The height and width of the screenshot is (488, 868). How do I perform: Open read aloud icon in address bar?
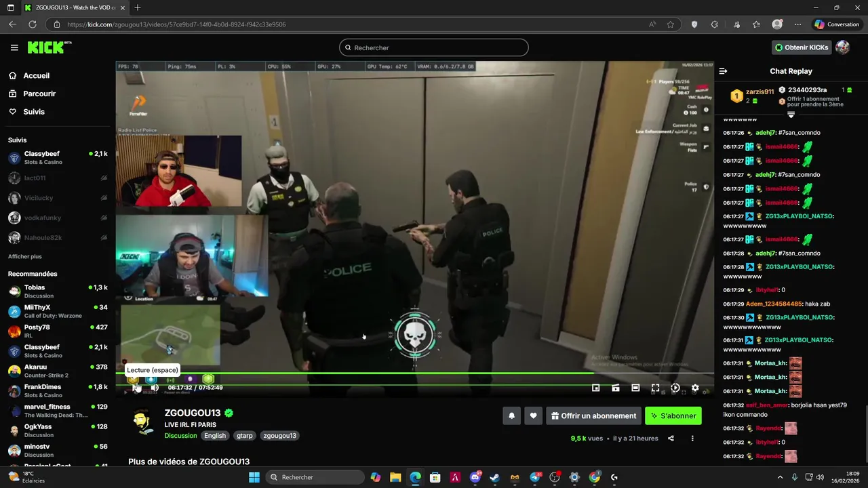652,24
